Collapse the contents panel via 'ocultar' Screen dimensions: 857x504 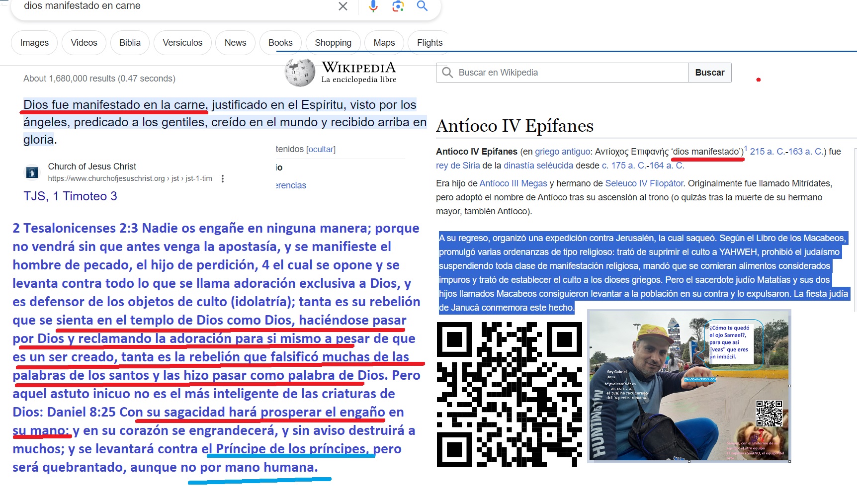point(320,149)
